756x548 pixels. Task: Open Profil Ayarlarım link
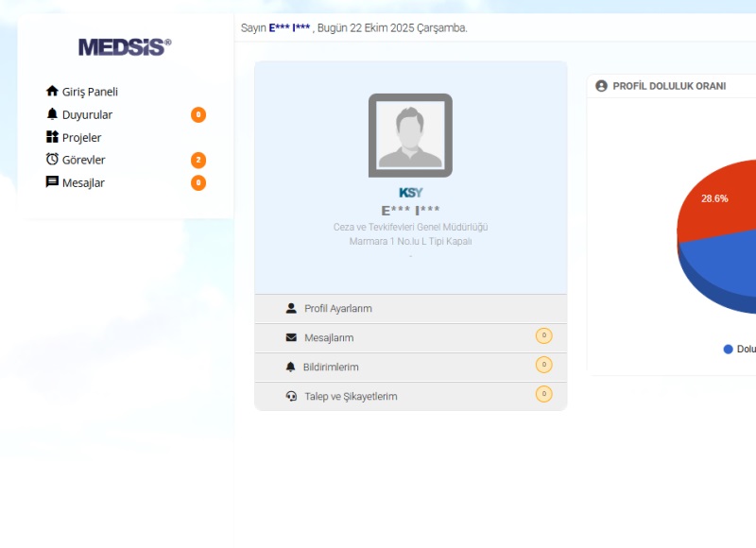click(337, 309)
